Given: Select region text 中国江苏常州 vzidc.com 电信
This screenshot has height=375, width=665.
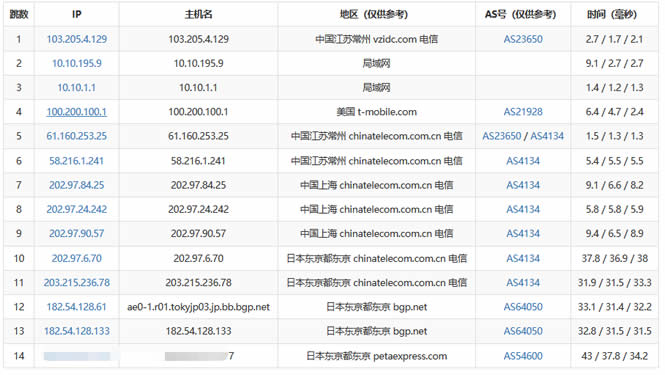Looking at the screenshot, I should (x=377, y=39).
